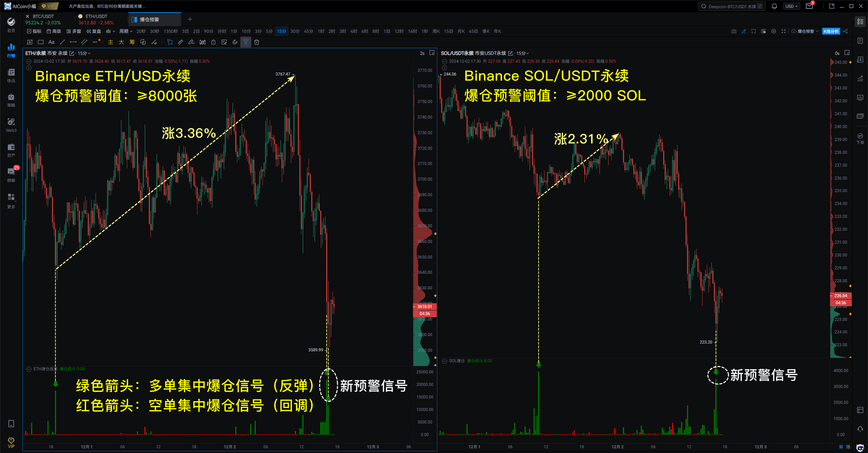Viewport: 868px width, 453px height.
Task: Click the news headline ticker text
Action: pyautogui.click(x=107, y=6)
